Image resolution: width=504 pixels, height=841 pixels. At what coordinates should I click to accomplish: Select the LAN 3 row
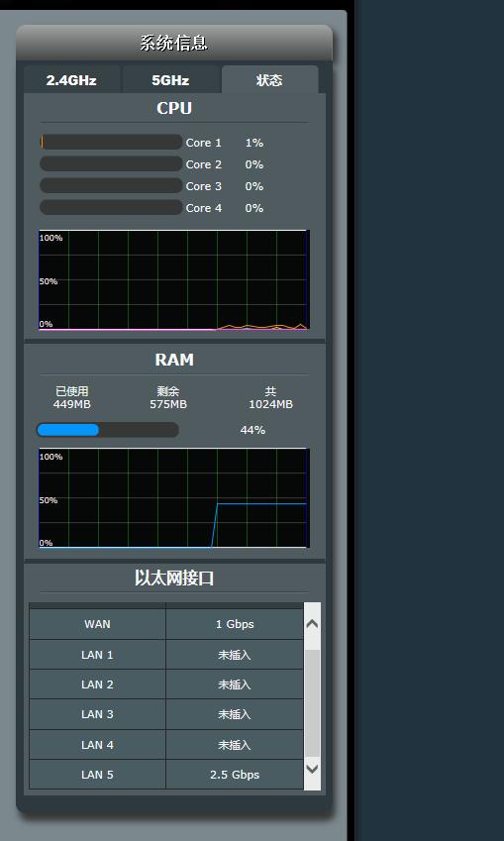pyautogui.click(x=166, y=714)
